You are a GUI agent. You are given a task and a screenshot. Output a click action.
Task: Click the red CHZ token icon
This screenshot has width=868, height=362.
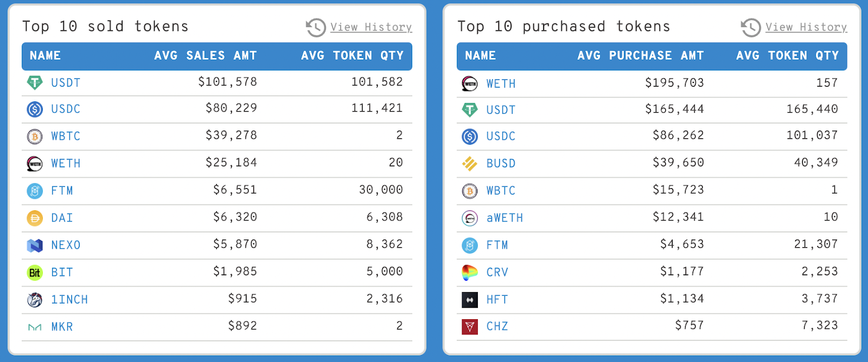coord(470,327)
